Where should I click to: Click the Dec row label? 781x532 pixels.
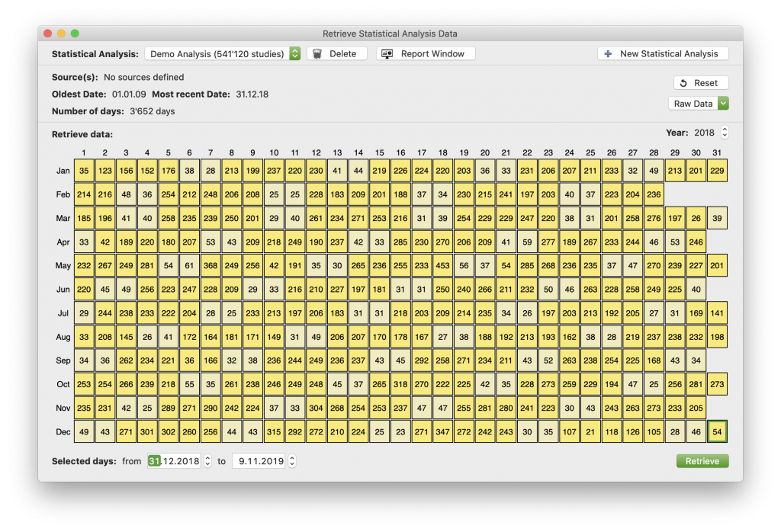(x=63, y=432)
